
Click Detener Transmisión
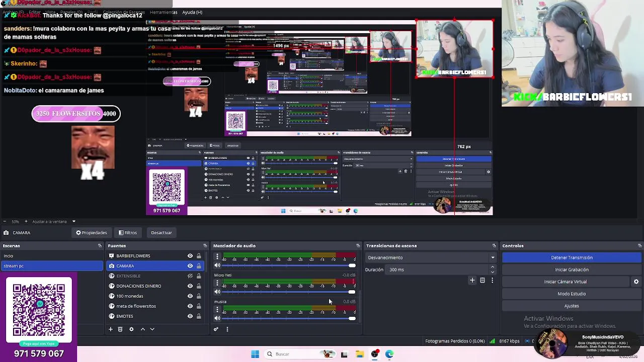pos(572,257)
